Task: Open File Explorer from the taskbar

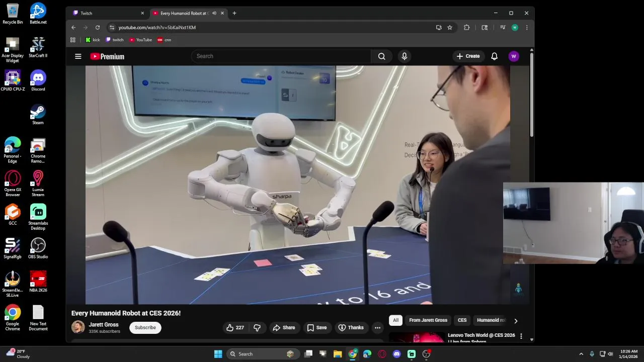Action: (338, 354)
